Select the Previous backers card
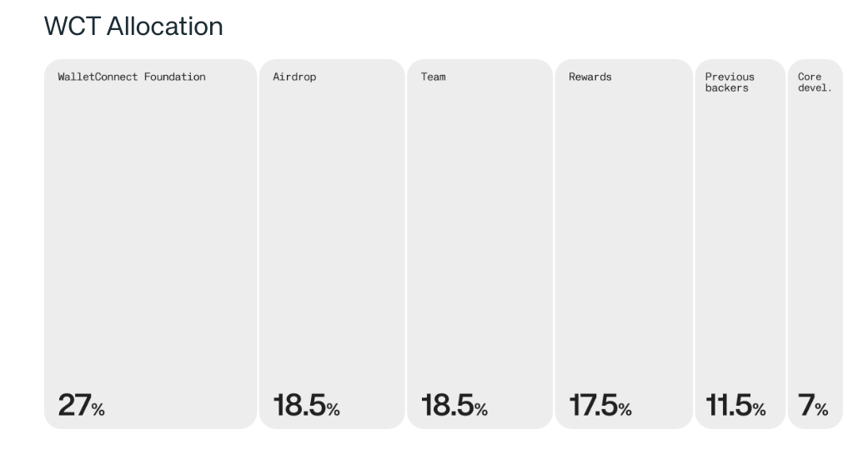The height and width of the screenshot is (454, 868). [740, 244]
